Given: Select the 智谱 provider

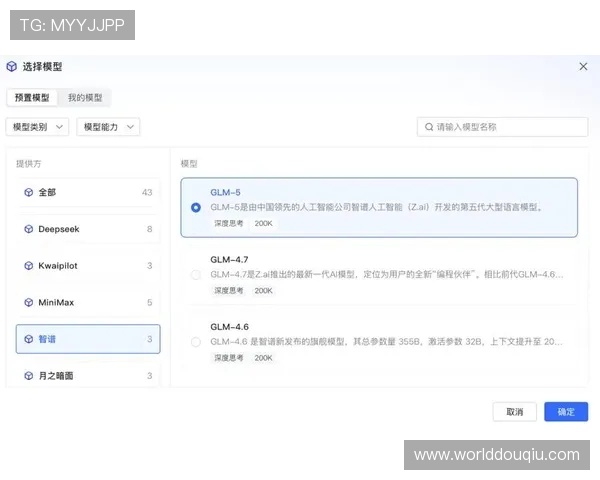Looking at the screenshot, I should (88, 339).
